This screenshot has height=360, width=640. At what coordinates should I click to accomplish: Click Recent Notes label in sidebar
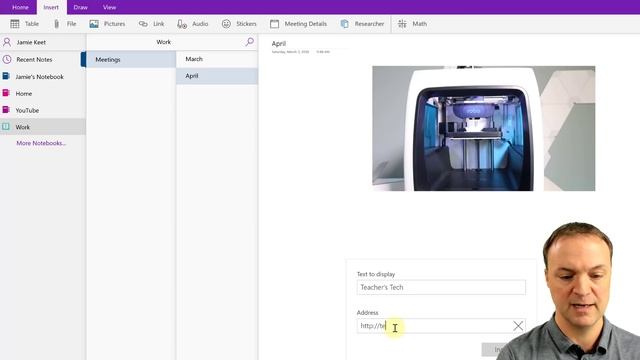coord(34,60)
